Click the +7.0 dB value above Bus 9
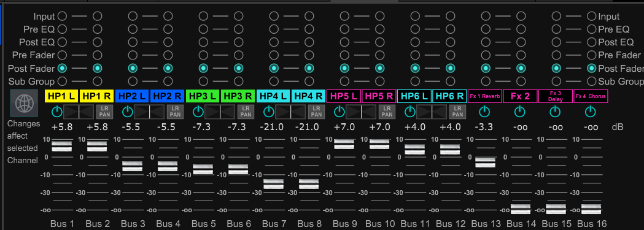The image size is (644, 230). [x=344, y=127]
